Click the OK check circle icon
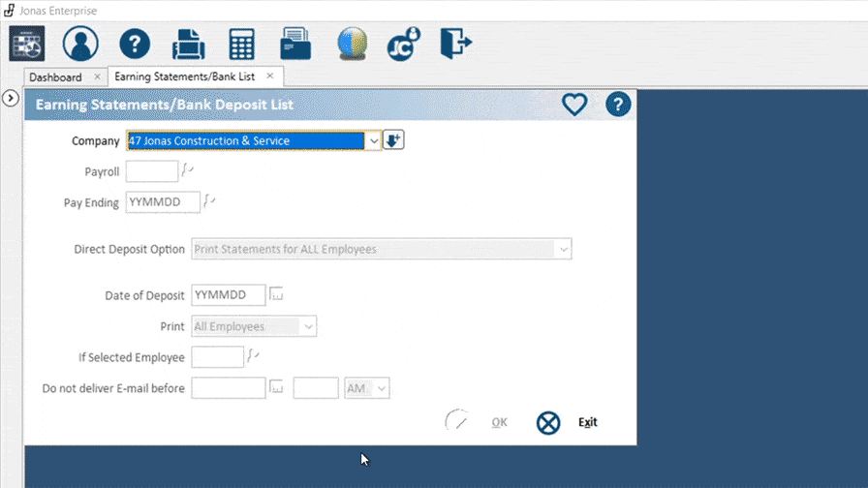 point(457,421)
